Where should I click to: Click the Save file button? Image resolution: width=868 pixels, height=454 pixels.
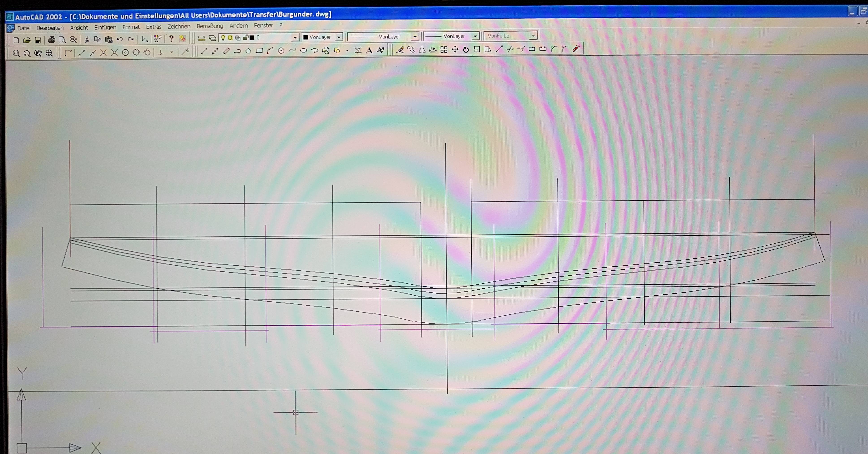click(38, 40)
